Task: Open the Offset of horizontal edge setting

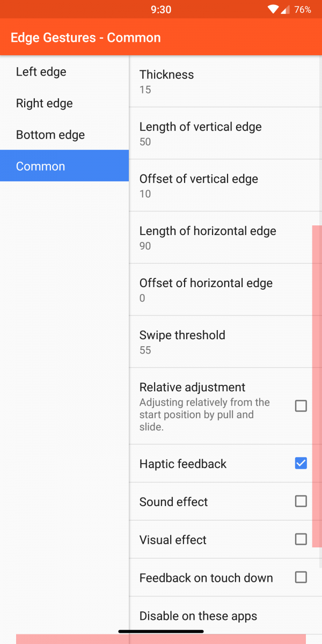Action: pos(215,289)
